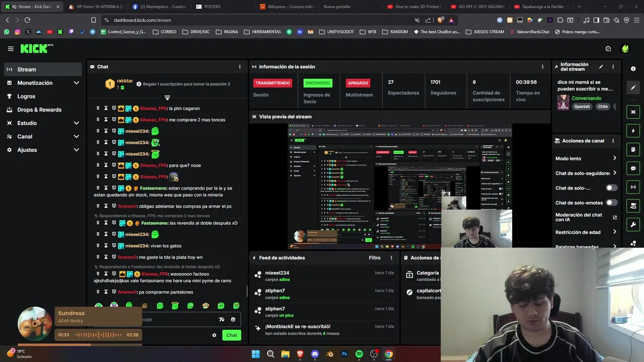Image resolution: width=644 pixels, height=362 pixels.
Task: Open Modo lento options chevron
Action: click(615, 158)
